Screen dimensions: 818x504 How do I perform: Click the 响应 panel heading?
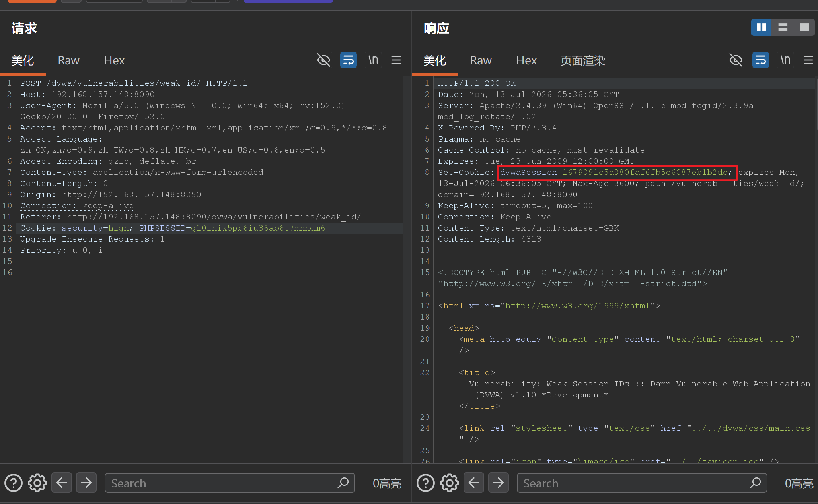tap(436, 28)
